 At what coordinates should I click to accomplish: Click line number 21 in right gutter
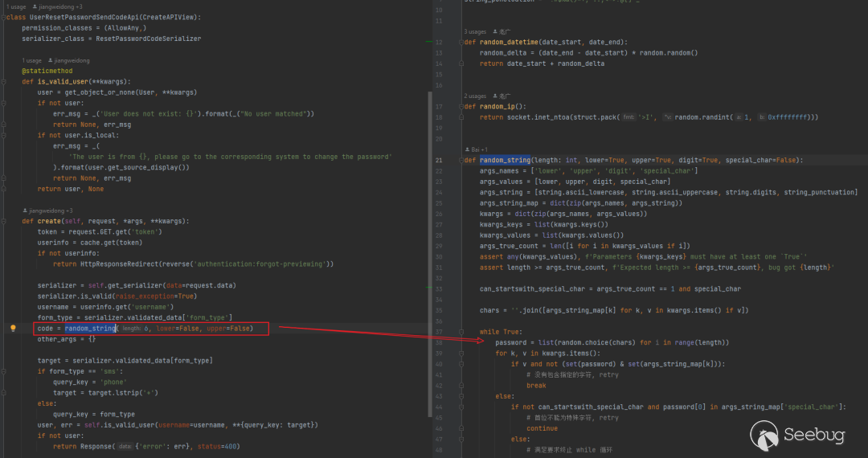click(x=439, y=160)
